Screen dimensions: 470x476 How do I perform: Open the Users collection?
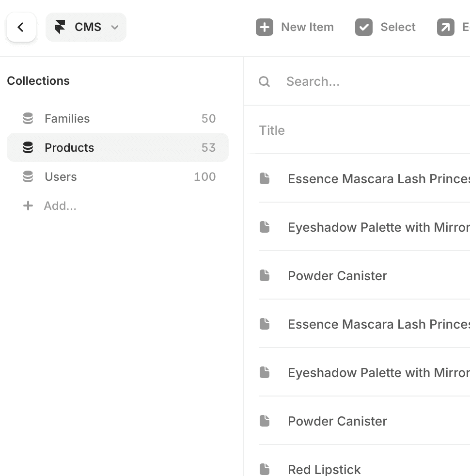(61, 177)
